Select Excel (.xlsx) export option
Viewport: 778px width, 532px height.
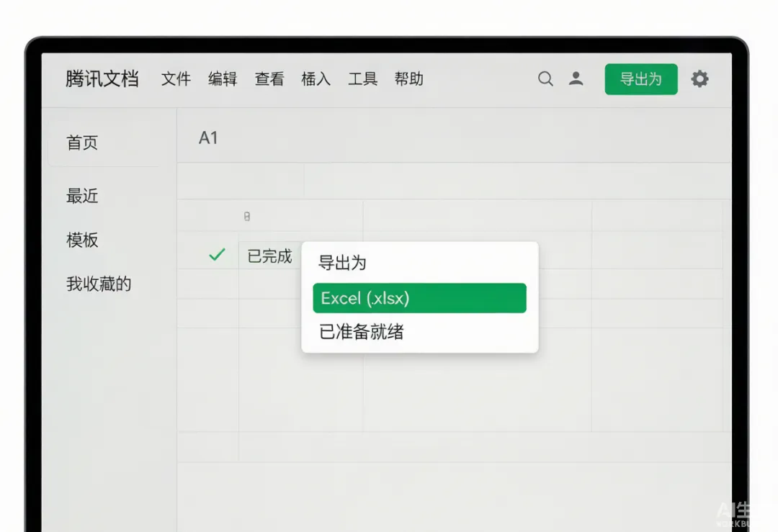(x=420, y=298)
